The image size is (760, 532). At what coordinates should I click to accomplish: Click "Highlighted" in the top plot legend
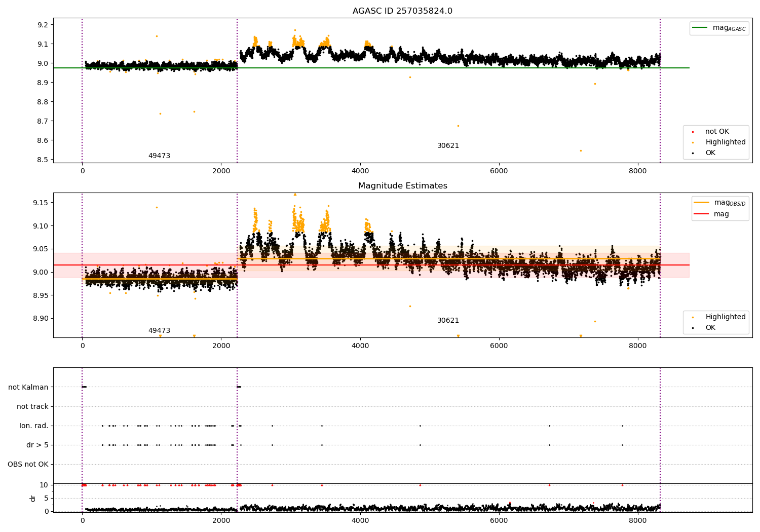click(719, 142)
